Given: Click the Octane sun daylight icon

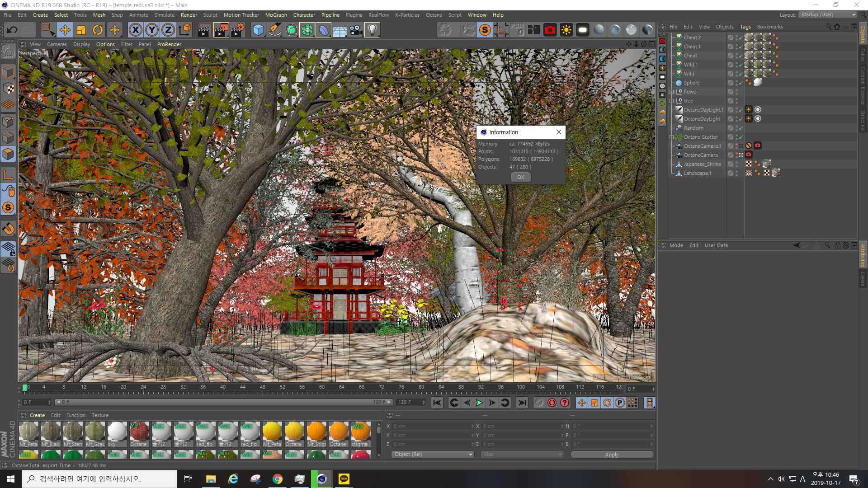Looking at the screenshot, I should point(566,30).
